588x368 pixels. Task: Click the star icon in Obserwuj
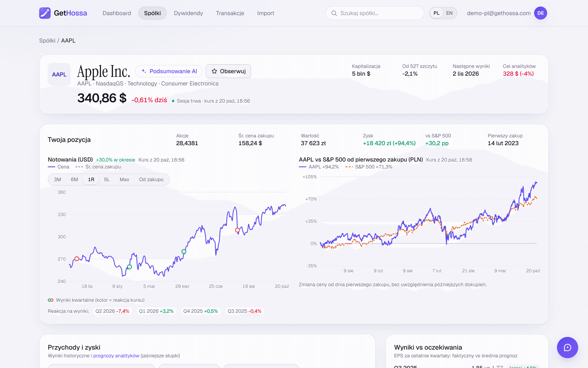pos(214,71)
